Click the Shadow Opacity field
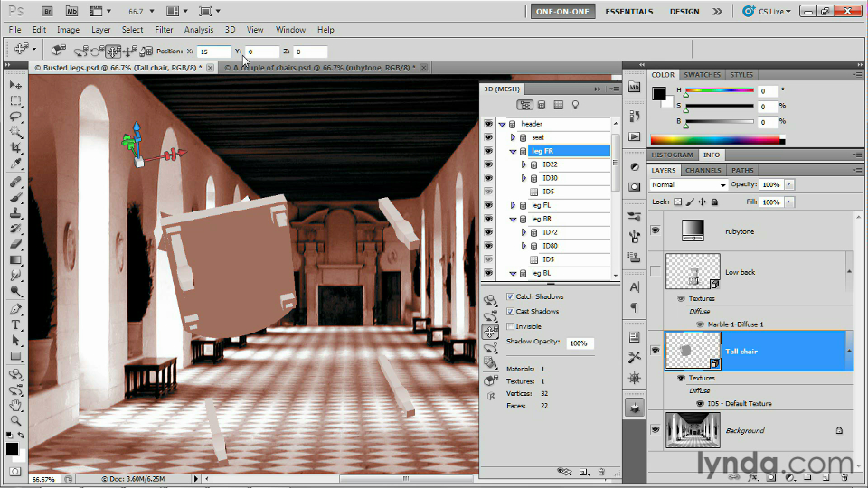The height and width of the screenshot is (488, 868). point(580,343)
